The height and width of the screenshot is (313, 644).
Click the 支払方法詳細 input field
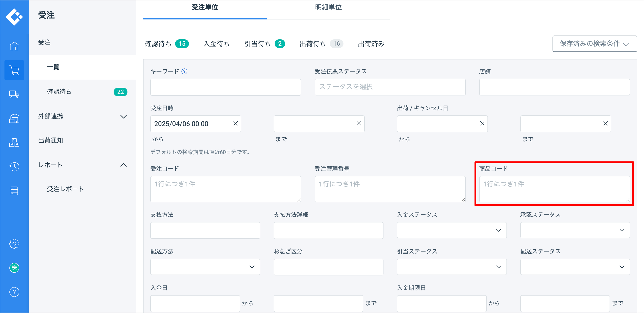328,230
